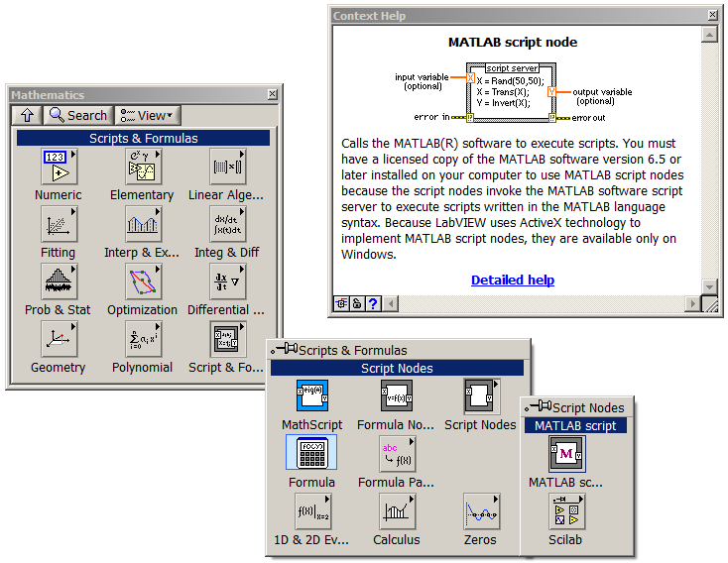The image size is (728, 563).
Task: Open the Prob & Stat subpalette icon
Action: [x=59, y=281]
